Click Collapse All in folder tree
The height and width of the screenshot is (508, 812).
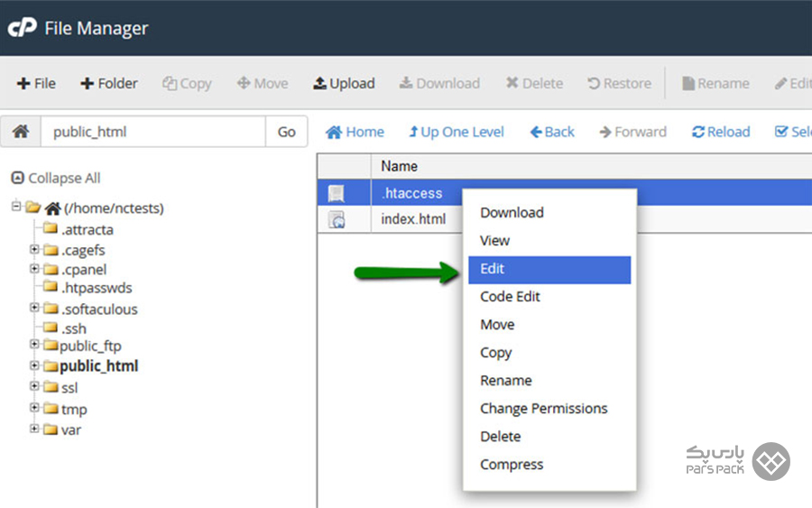click(x=56, y=178)
